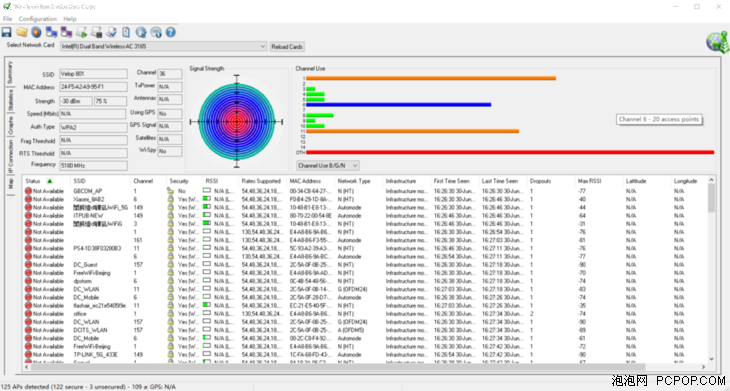Click red status icon in GBCOM_AP row

28,191
